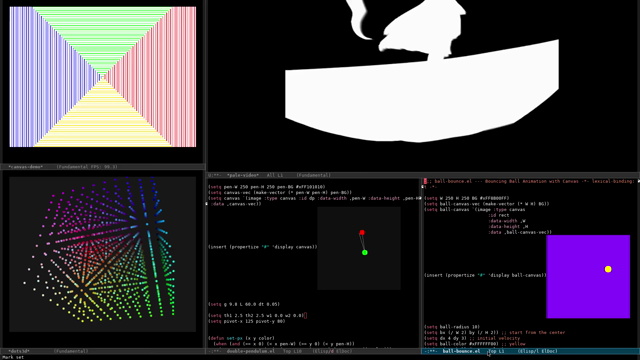Click the '(setq canvas-vec (make-vector' line
The width and height of the screenshot is (640, 360).
[x=280, y=192]
